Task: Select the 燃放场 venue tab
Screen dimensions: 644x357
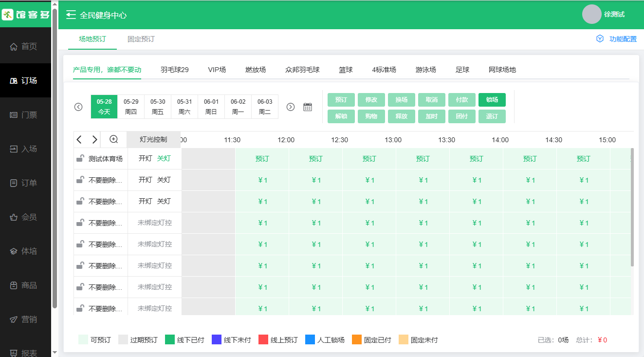Action: [256, 70]
